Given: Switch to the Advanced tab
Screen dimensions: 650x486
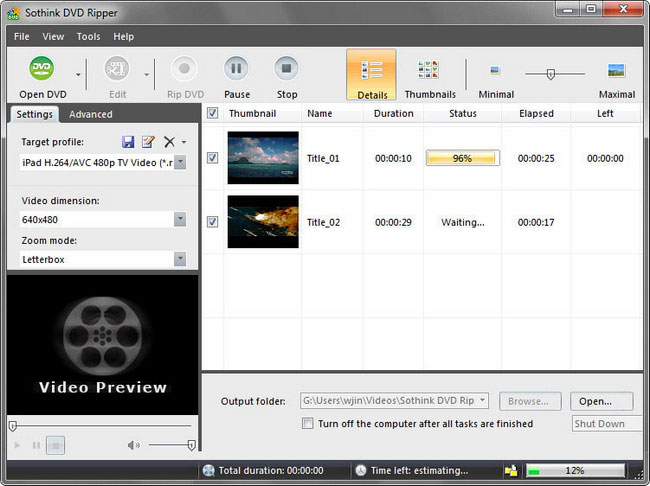Looking at the screenshot, I should [x=91, y=114].
